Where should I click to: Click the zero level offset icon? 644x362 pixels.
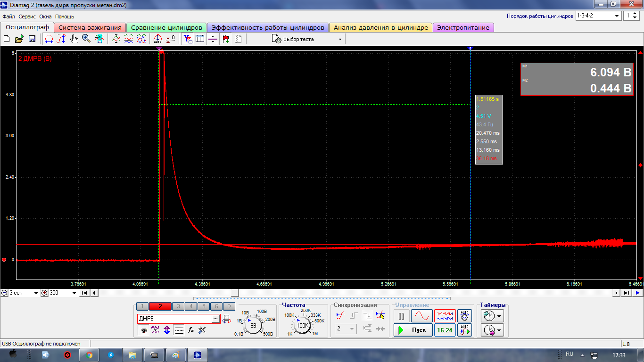click(x=170, y=39)
